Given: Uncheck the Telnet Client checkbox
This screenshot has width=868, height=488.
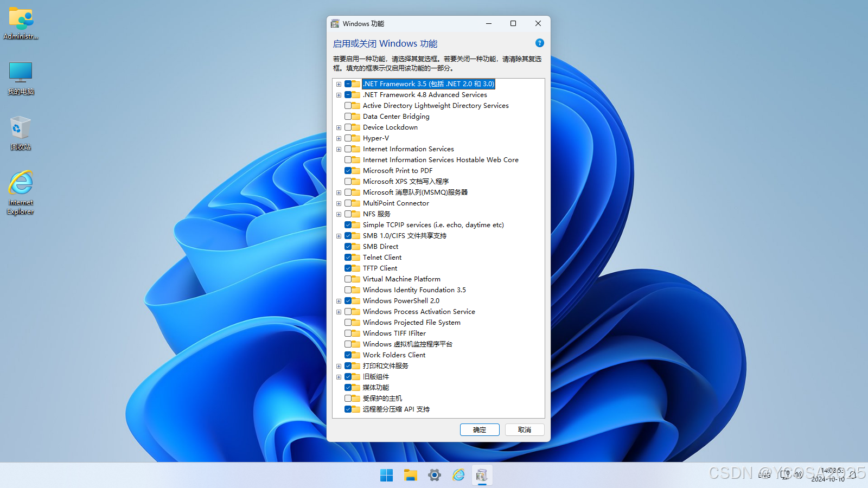Looking at the screenshot, I should tap(348, 258).
